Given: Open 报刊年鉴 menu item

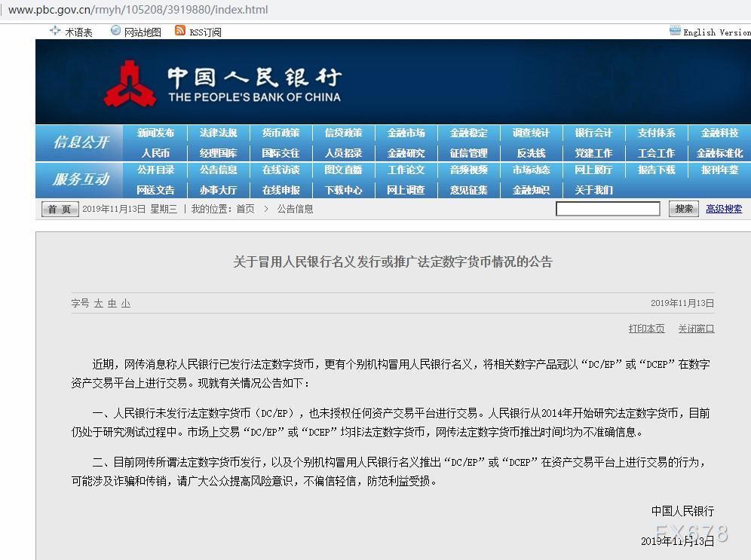Looking at the screenshot, I should click(720, 170).
